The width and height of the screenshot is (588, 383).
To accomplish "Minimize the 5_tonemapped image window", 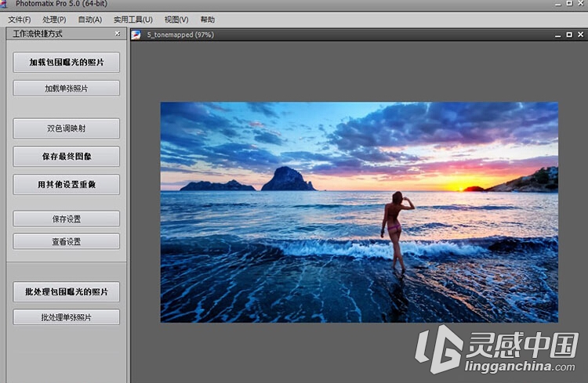I will [558, 34].
